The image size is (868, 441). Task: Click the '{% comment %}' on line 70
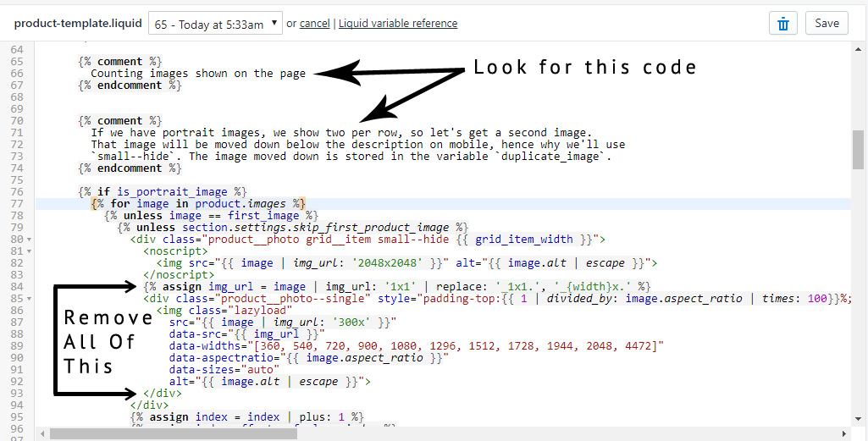point(120,121)
